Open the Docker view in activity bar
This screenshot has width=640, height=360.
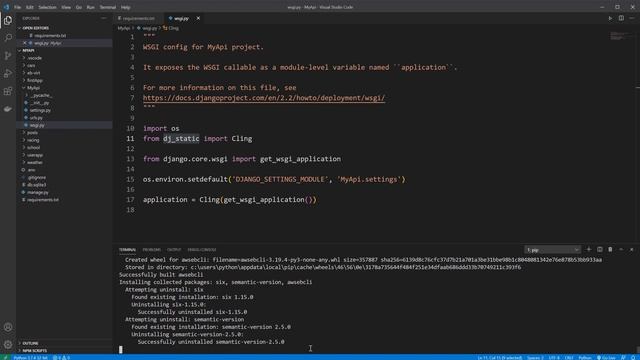[x=8, y=109]
